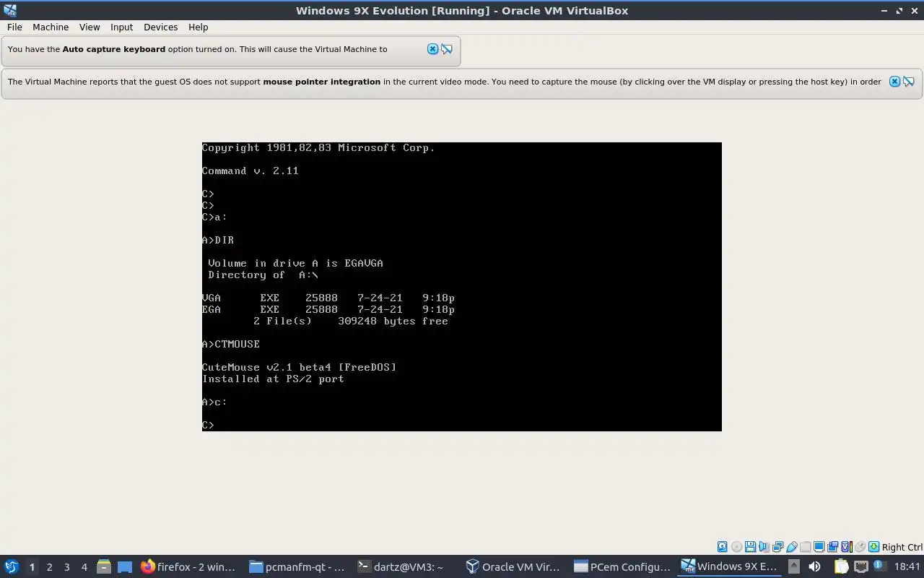Click the hard disk activity indicator
Image resolution: width=924 pixels, height=578 pixels.
(x=722, y=547)
